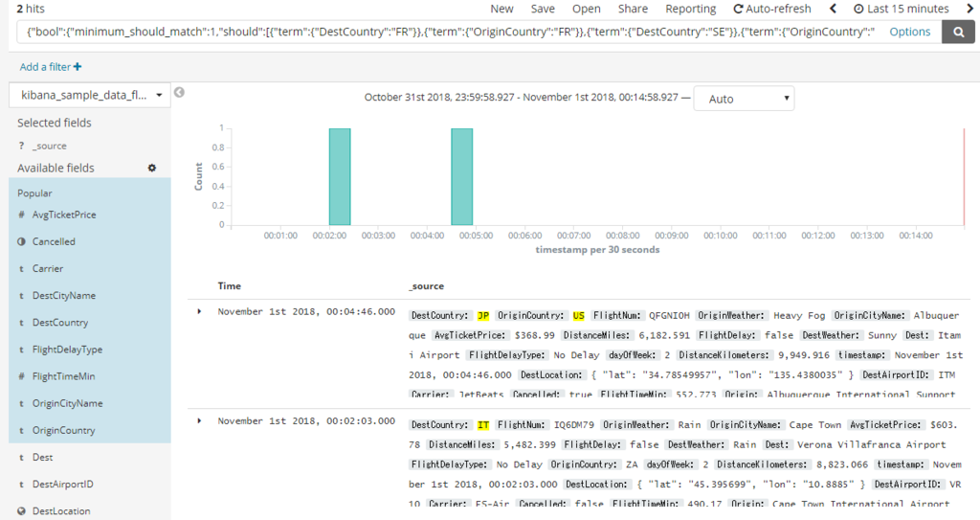The width and height of the screenshot is (980, 520).
Task: Click the string type icon of Carrier
Action: [x=21, y=269]
